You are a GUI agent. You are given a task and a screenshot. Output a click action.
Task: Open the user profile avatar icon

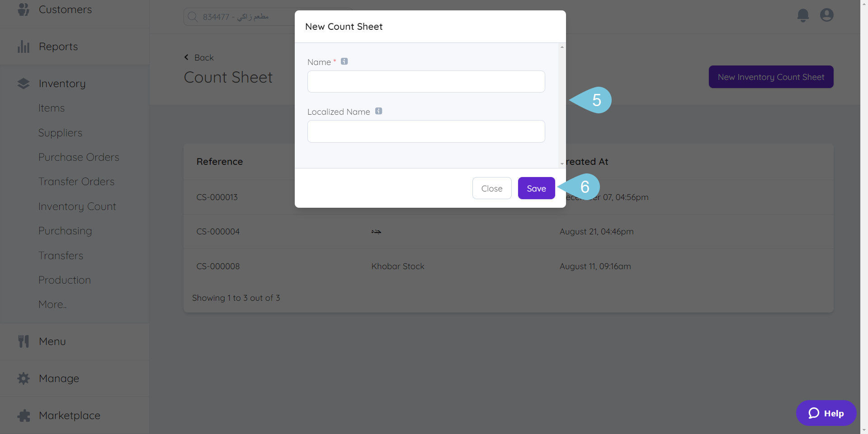pyautogui.click(x=827, y=15)
